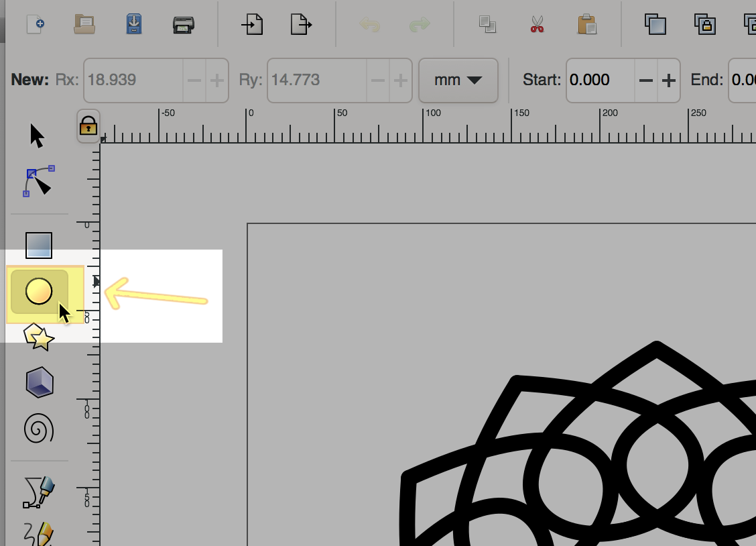Paste from clipboard

pos(586,25)
